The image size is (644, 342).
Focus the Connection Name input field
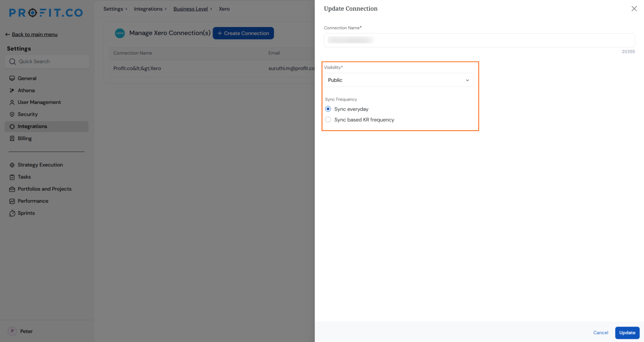(479, 40)
